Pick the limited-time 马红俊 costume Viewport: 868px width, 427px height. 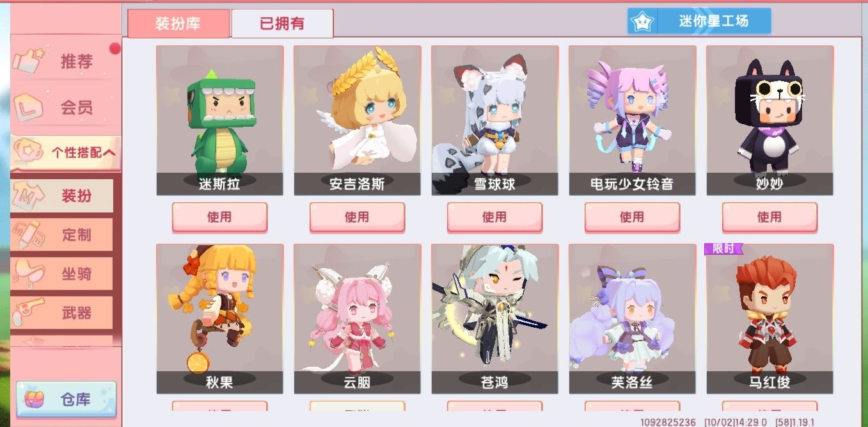[769, 318]
